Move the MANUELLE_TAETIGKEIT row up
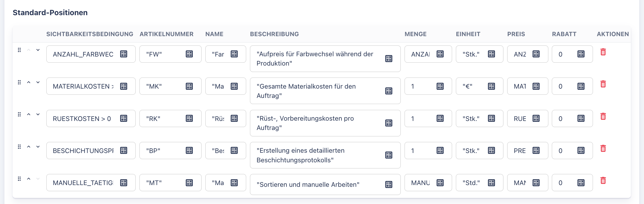This screenshot has height=204, width=644. coord(29,179)
